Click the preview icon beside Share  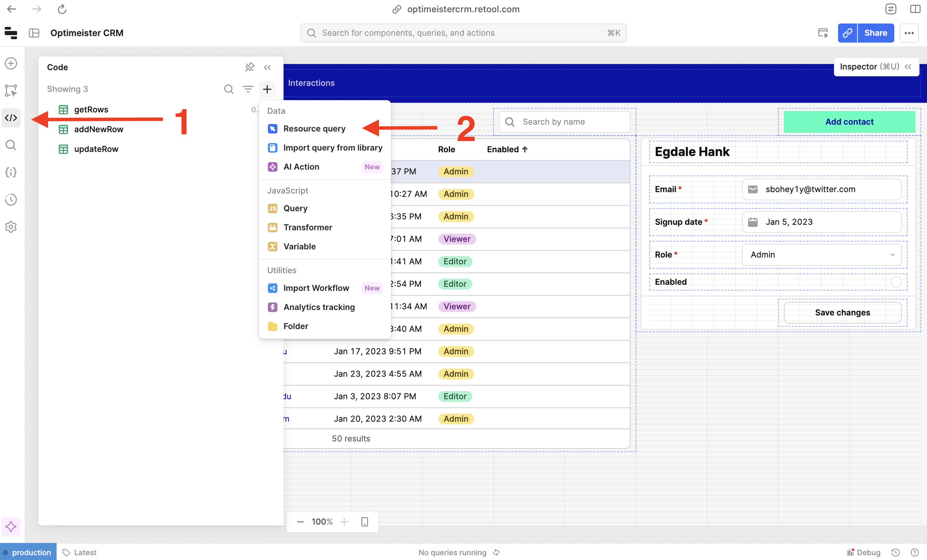[x=823, y=33]
